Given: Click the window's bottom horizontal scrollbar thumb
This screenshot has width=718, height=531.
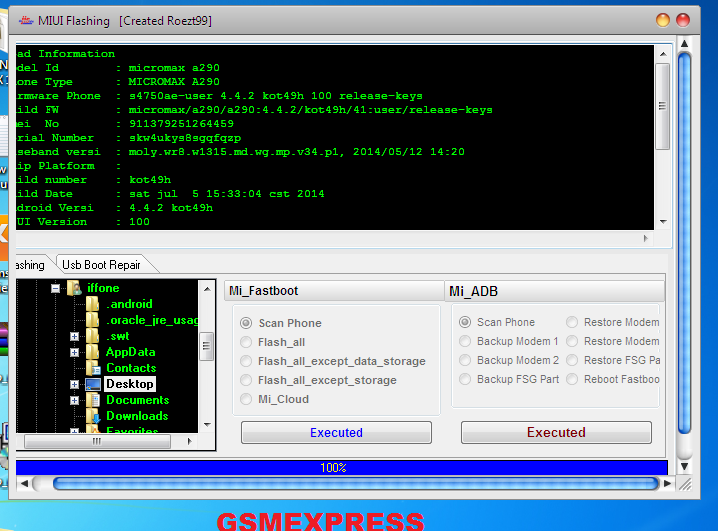Looking at the screenshot, I should coord(356,483).
